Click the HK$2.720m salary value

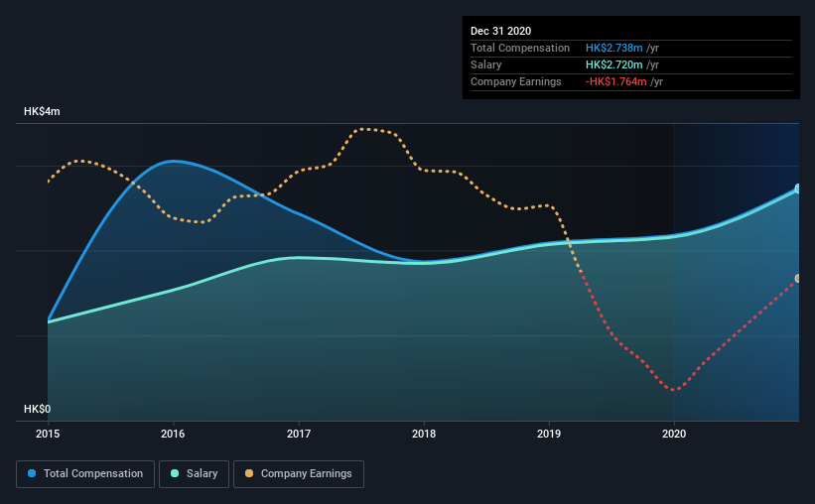(x=613, y=64)
